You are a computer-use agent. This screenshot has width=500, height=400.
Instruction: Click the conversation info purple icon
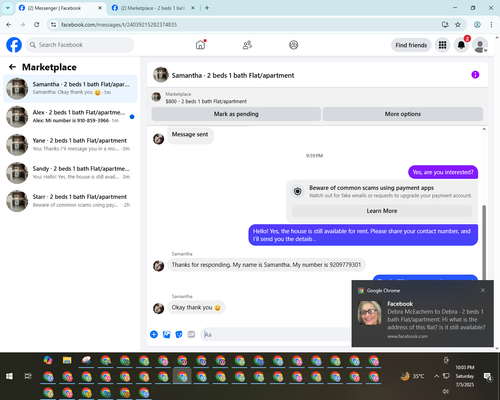[475, 75]
